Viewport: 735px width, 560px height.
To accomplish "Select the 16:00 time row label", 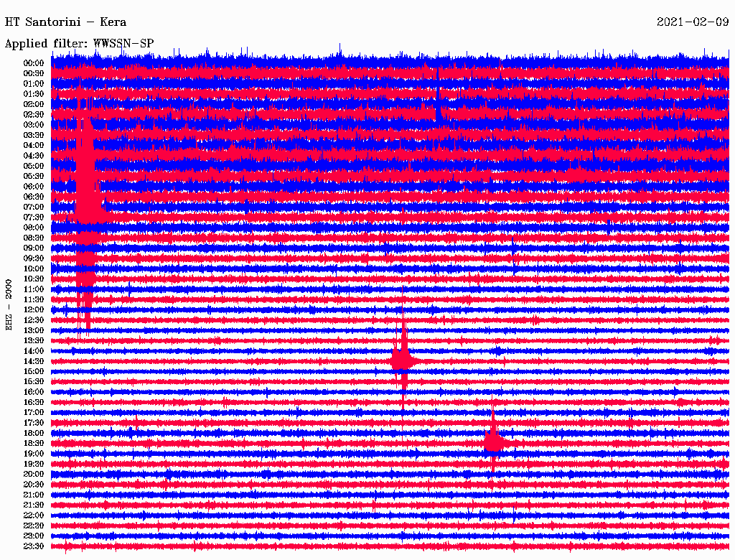I will pos(34,392).
